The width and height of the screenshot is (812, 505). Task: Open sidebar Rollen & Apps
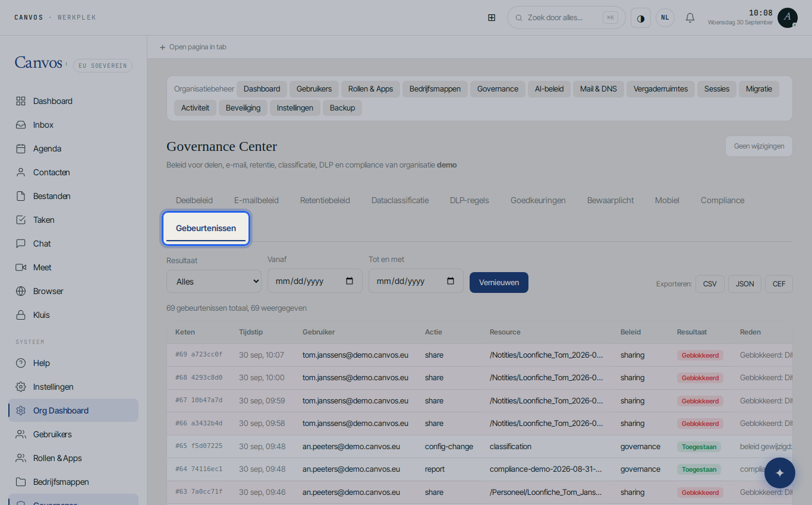tap(74, 458)
